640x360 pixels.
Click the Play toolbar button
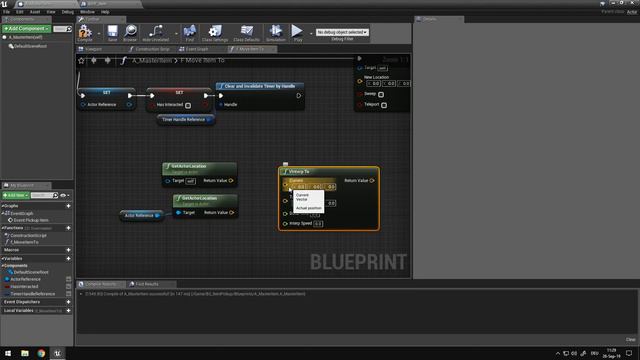(x=297, y=31)
